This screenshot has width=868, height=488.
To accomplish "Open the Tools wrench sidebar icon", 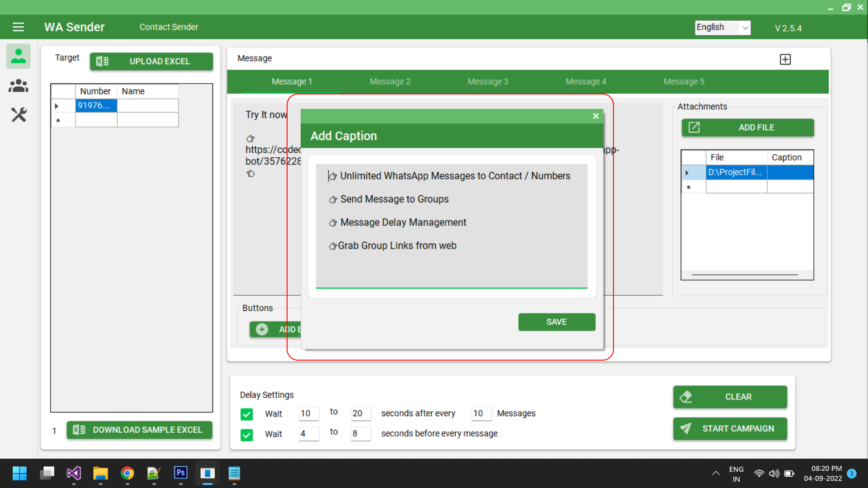I will (x=19, y=115).
